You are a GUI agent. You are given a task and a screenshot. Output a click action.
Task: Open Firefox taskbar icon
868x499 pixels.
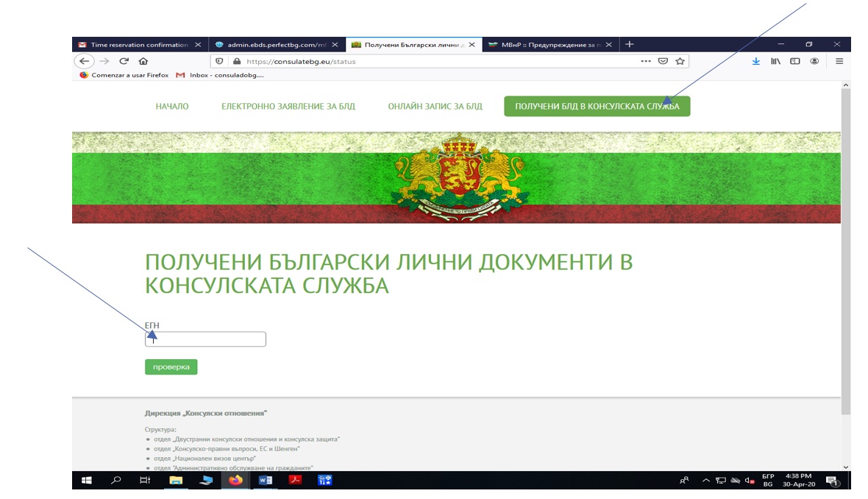pos(235,480)
